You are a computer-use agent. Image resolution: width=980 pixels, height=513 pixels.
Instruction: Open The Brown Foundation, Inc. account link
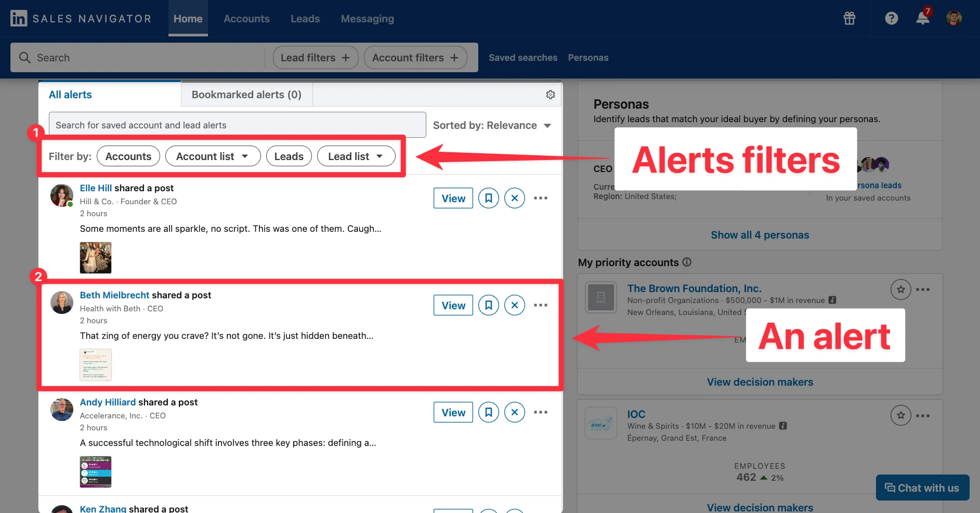[x=694, y=288]
